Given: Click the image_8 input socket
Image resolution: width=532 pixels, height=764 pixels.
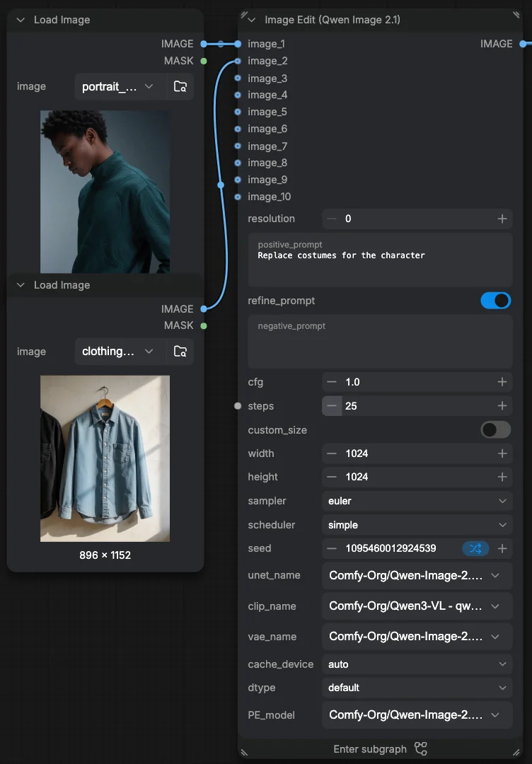Looking at the screenshot, I should tap(238, 163).
